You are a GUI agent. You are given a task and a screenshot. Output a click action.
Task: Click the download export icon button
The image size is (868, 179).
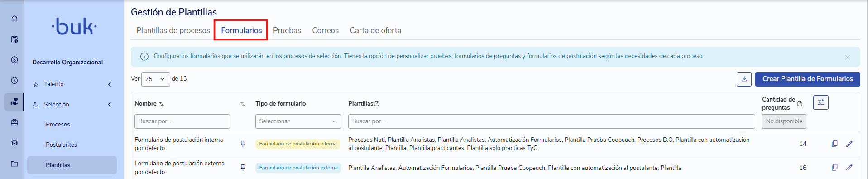point(744,79)
